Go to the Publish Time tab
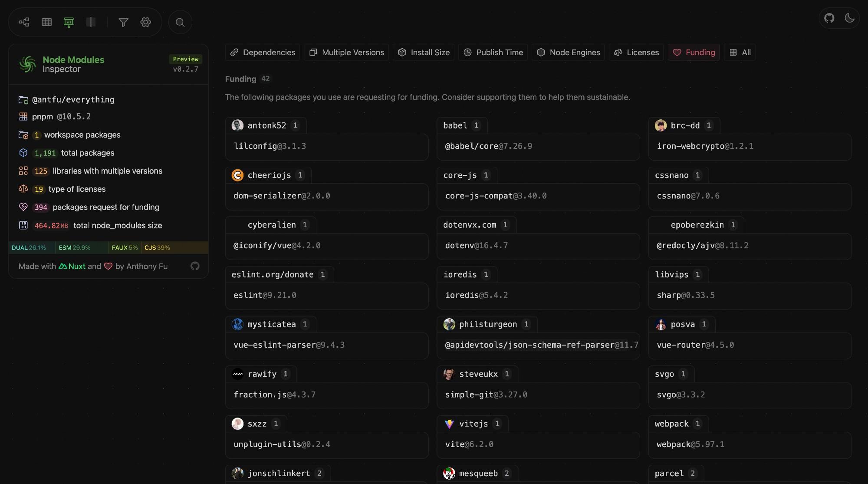Viewport: 868px width, 484px height. point(493,53)
